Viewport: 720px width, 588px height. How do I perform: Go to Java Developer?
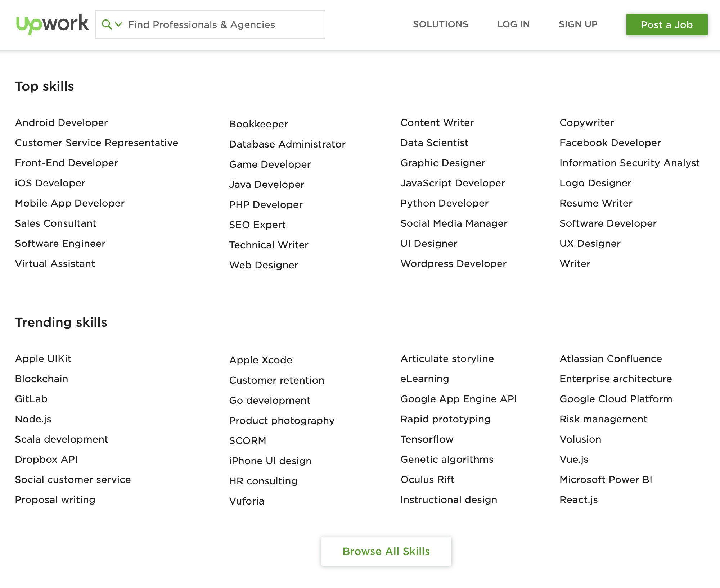267,185
